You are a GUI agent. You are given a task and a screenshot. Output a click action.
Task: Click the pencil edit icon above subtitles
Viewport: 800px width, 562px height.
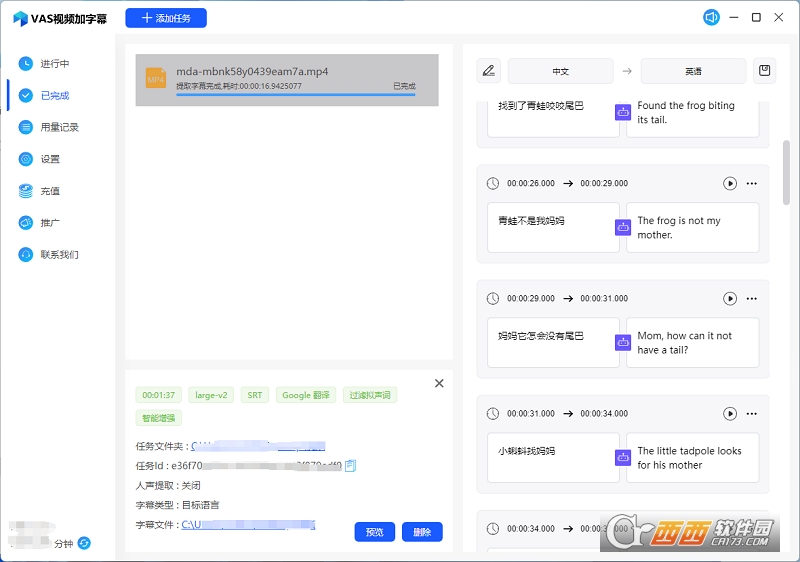pyautogui.click(x=488, y=71)
